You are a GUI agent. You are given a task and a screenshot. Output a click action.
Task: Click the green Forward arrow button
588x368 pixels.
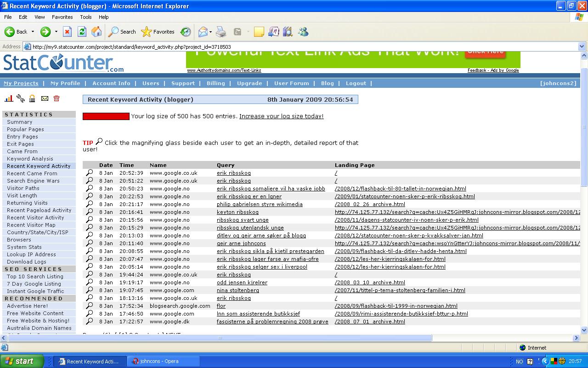point(45,32)
